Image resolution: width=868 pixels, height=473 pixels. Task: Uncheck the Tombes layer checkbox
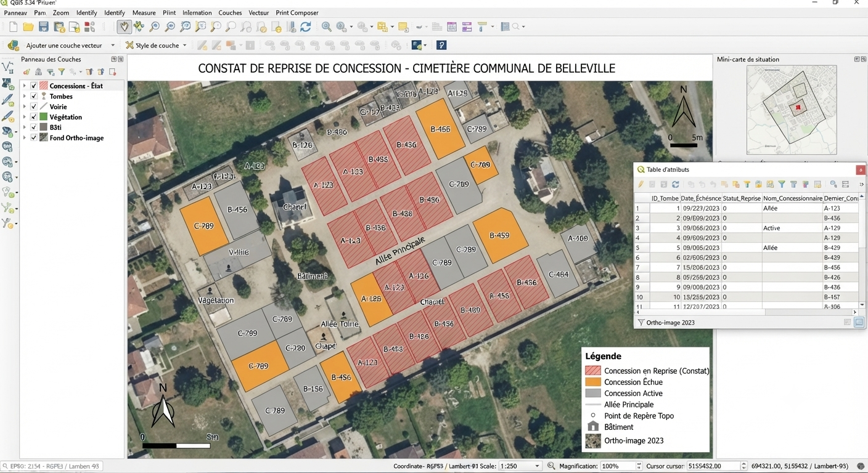pos(34,97)
